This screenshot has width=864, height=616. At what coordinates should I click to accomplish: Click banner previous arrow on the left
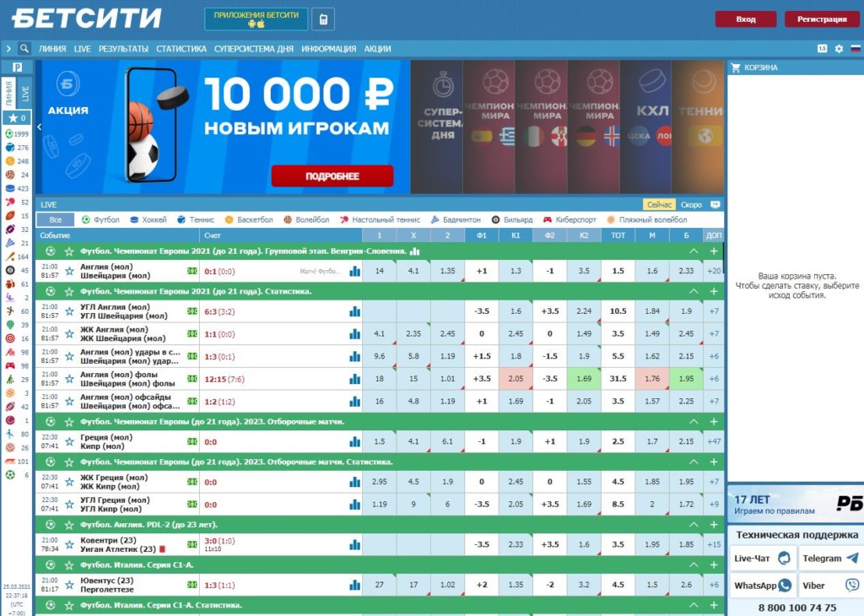39,127
